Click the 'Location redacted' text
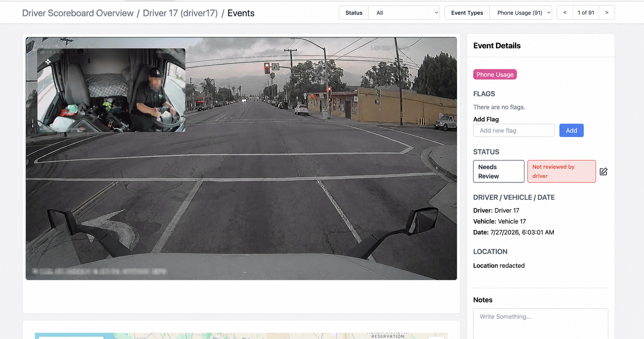 499,266
